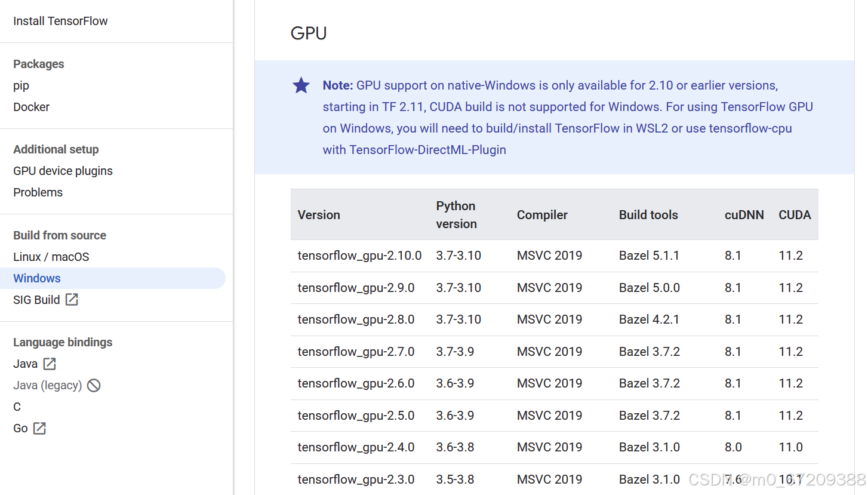Click MSVC 2019 in the 2.5.0 row
Viewport: 868px width, 495px height.
pyautogui.click(x=549, y=416)
